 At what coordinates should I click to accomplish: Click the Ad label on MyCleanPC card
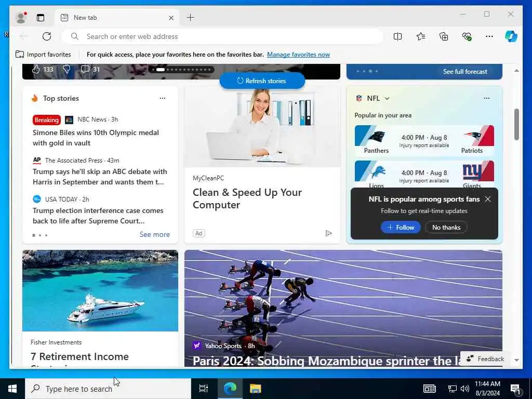point(199,233)
